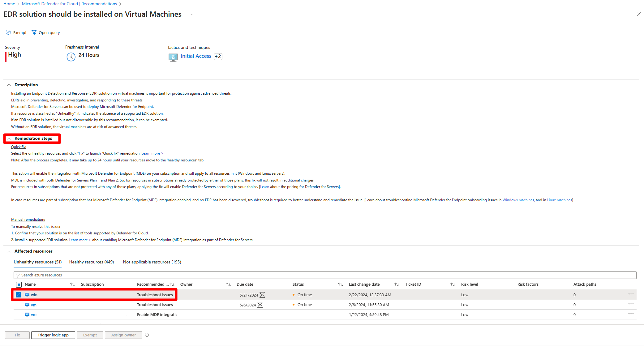Screen dimensions: 644x346
Task: Click the Fix button
Action: point(17,335)
